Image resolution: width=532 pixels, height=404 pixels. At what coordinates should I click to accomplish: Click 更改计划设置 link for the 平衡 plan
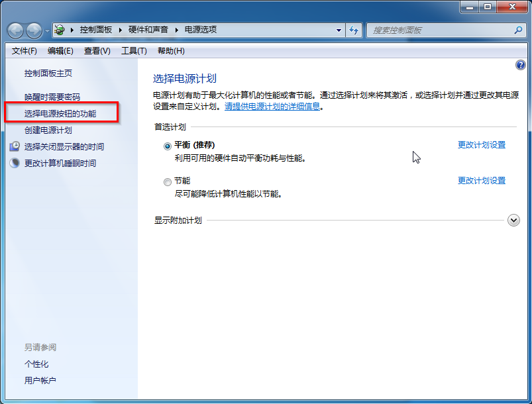(x=481, y=145)
